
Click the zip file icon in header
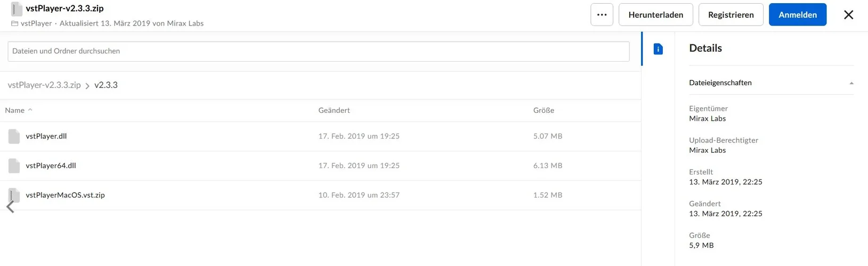(x=17, y=9)
